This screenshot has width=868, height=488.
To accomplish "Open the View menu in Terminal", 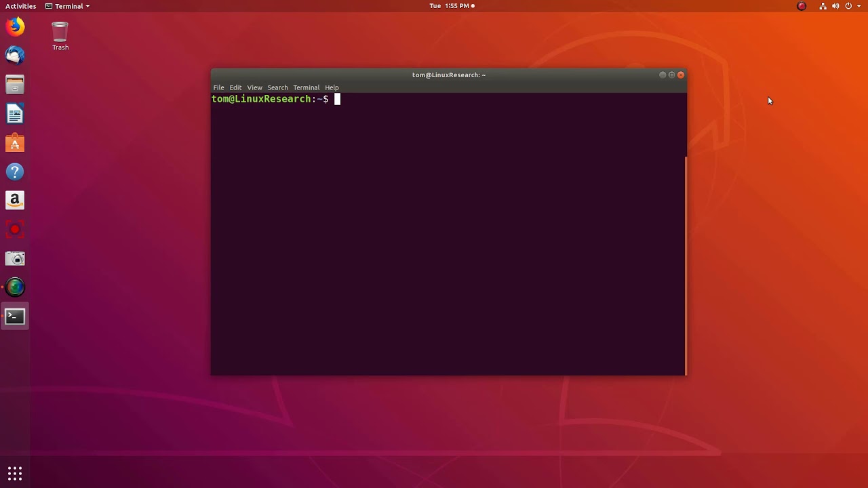I will 254,87.
